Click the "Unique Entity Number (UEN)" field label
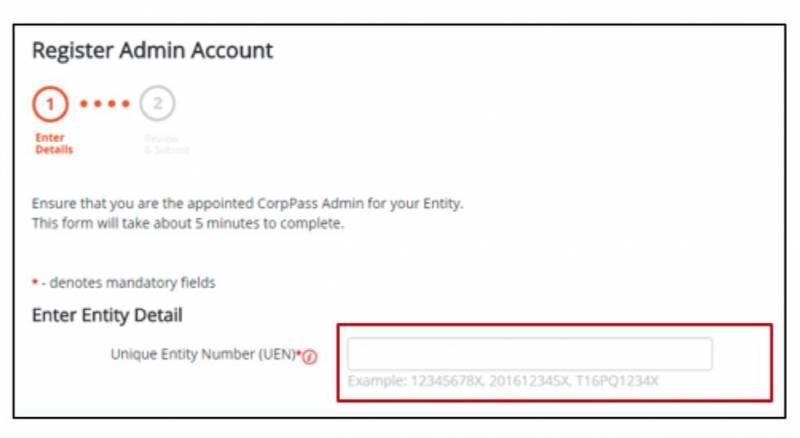800x438 pixels. pos(202,355)
